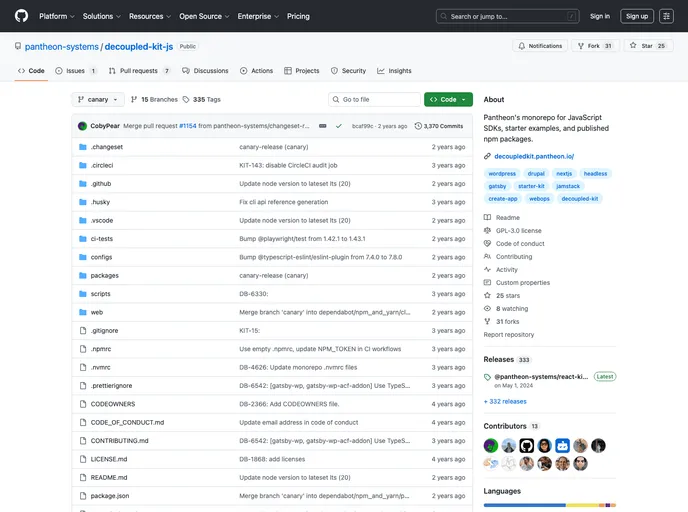Click the Go to file search field
This screenshot has width=688, height=512.
tap(375, 99)
